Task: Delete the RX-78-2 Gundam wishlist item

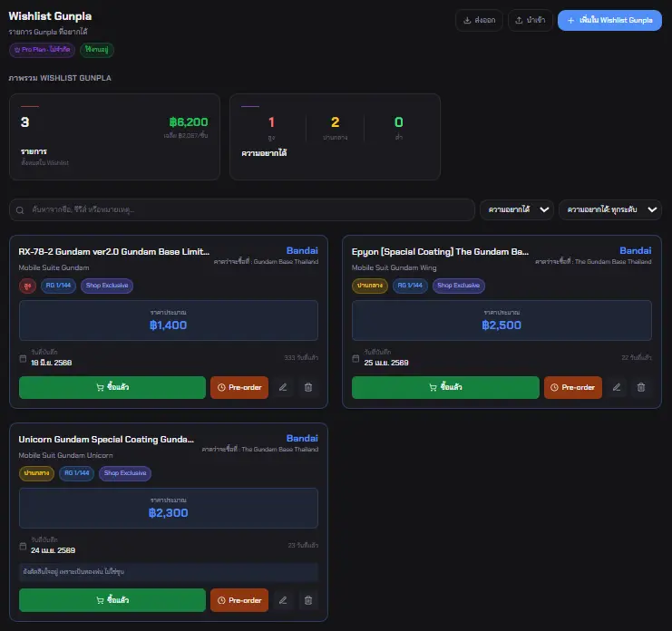Action: click(x=308, y=388)
